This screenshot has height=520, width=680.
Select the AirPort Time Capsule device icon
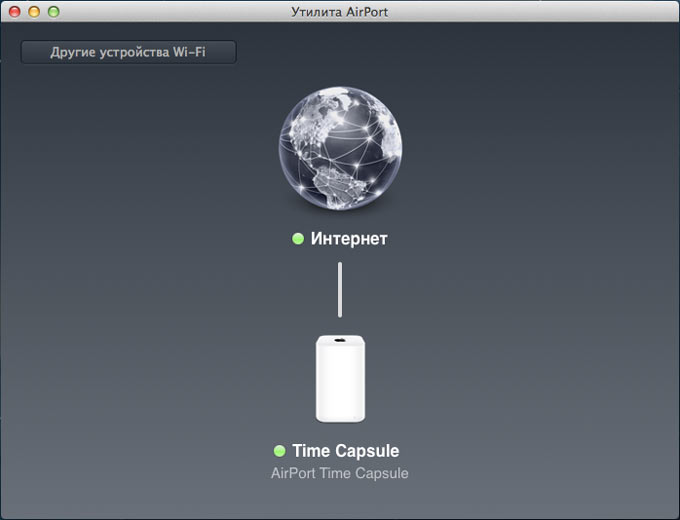point(340,379)
